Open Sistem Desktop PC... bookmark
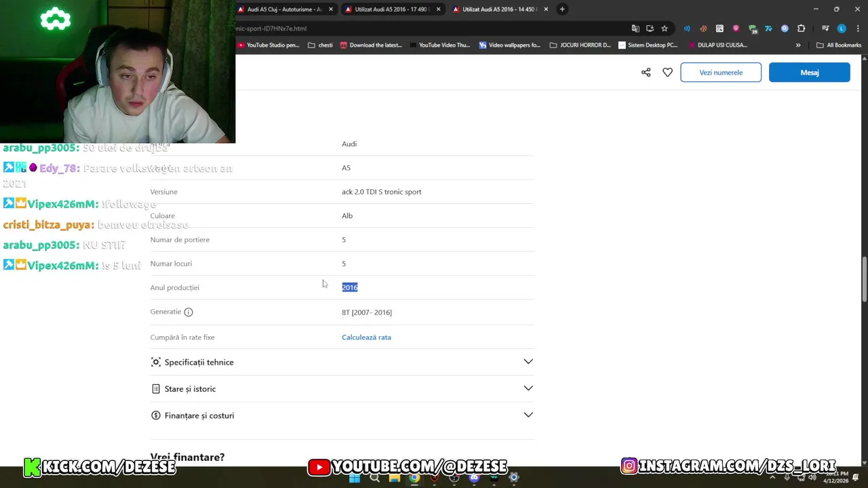 pos(648,45)
